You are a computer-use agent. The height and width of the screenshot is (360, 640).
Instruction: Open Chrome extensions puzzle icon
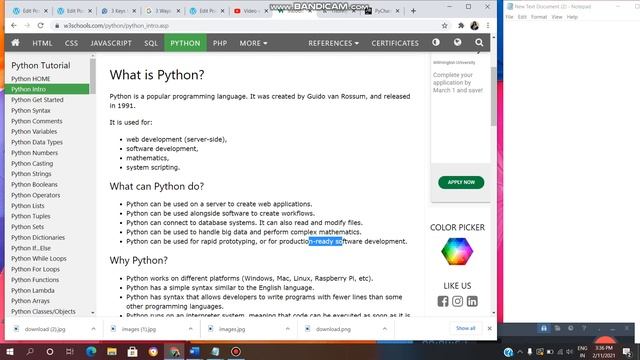[x=461, y=26]
